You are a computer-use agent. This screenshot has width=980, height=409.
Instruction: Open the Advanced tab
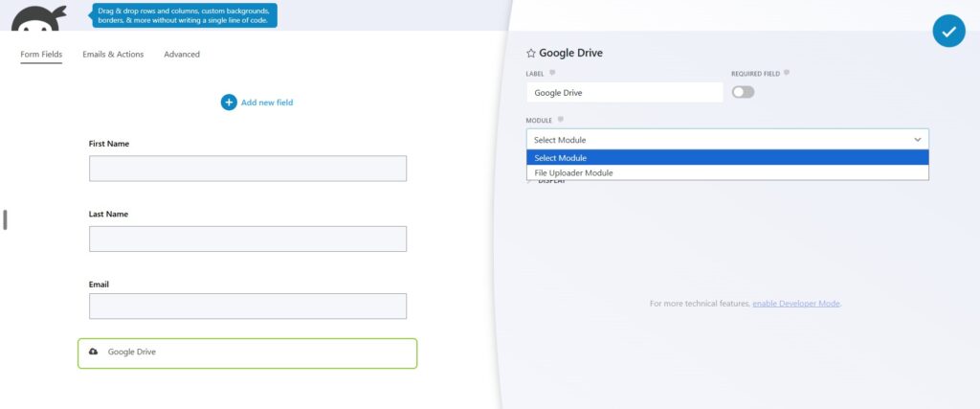pos(182,55)
